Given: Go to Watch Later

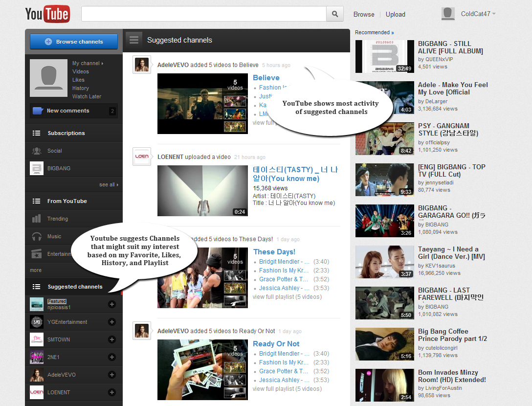Looking at the screenshot, I should click(87, 96).
